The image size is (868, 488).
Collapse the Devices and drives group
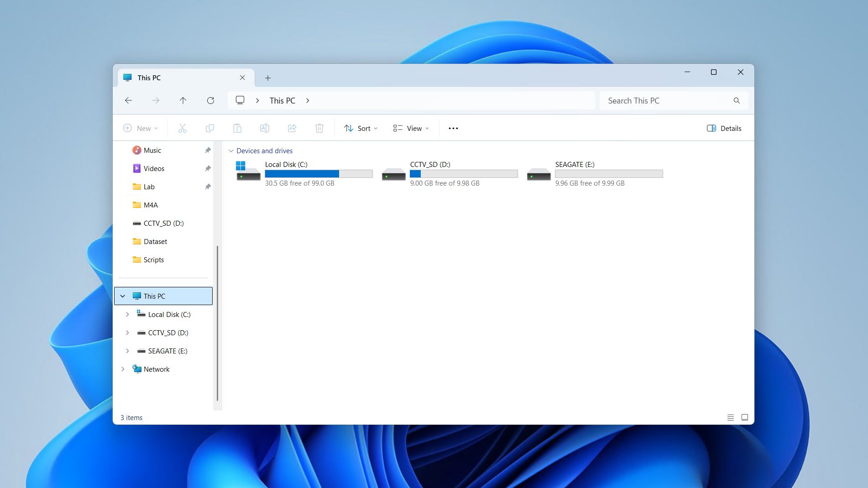click(231, 151)
